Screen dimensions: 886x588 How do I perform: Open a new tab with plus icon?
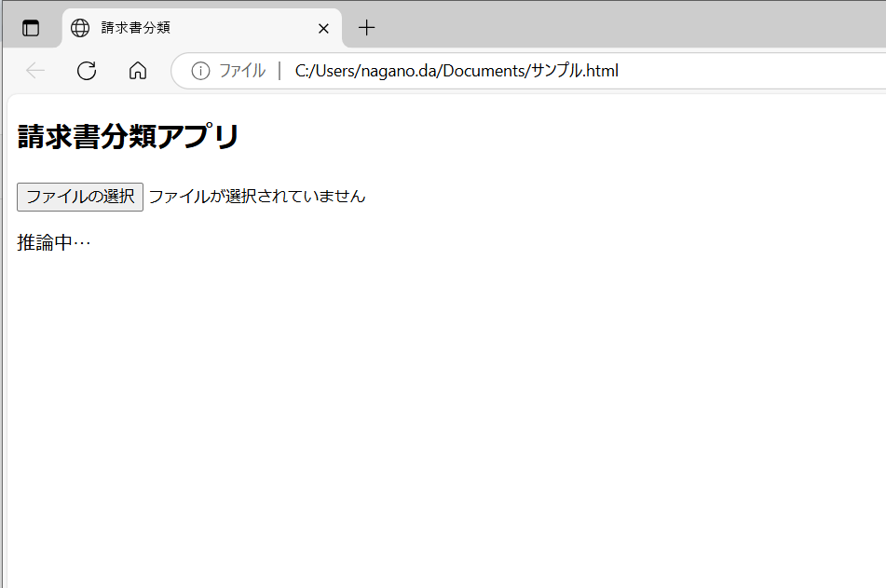click(367, 28)
